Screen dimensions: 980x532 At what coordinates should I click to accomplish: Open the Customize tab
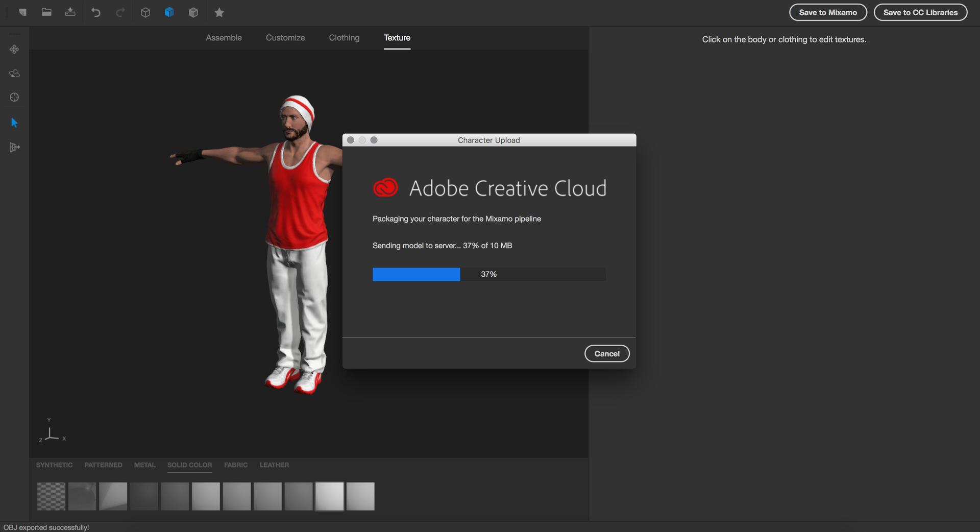pos(285,38)
